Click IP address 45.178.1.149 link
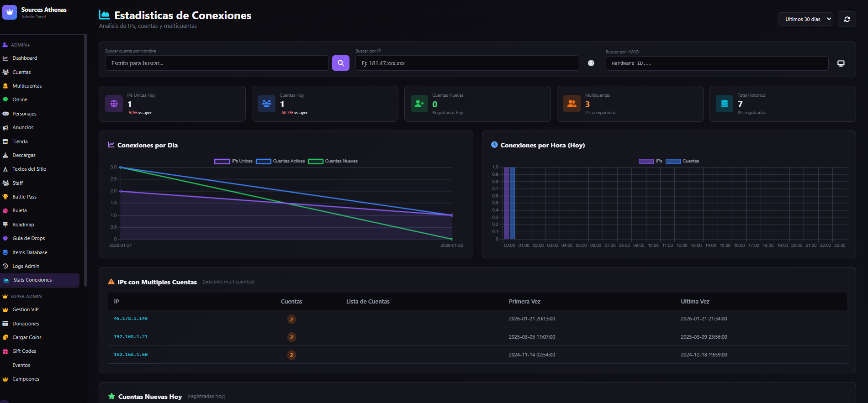The height and width of the screenshot is (403, 868). point(131,319)
